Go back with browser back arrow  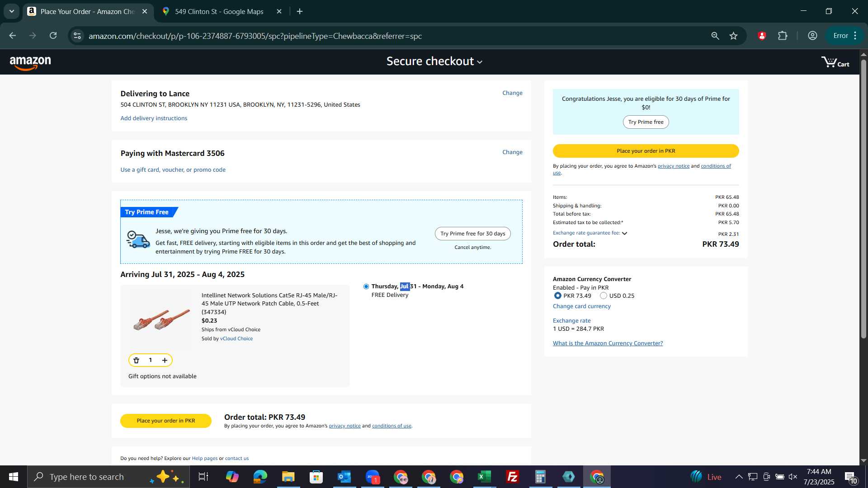click(x=12, y=36)
